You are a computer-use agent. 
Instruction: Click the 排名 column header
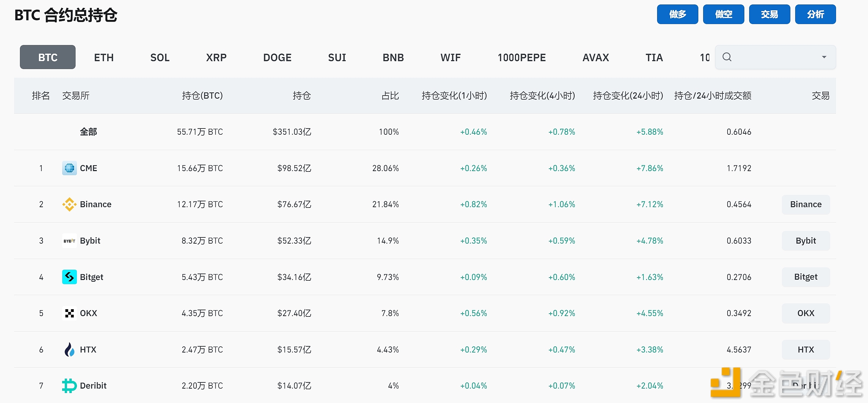point(41,96)
